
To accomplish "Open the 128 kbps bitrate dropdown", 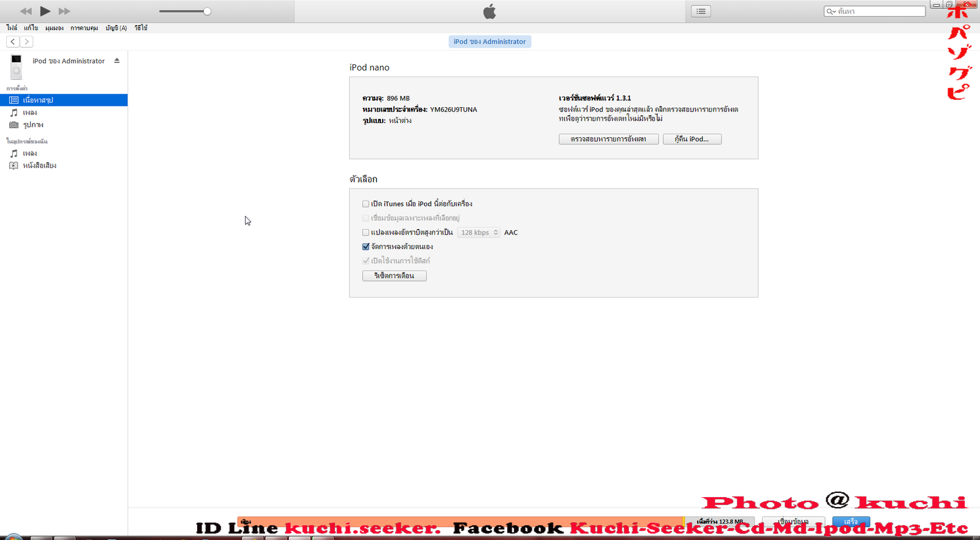I will pyautogui.click(x=478, y=233).
